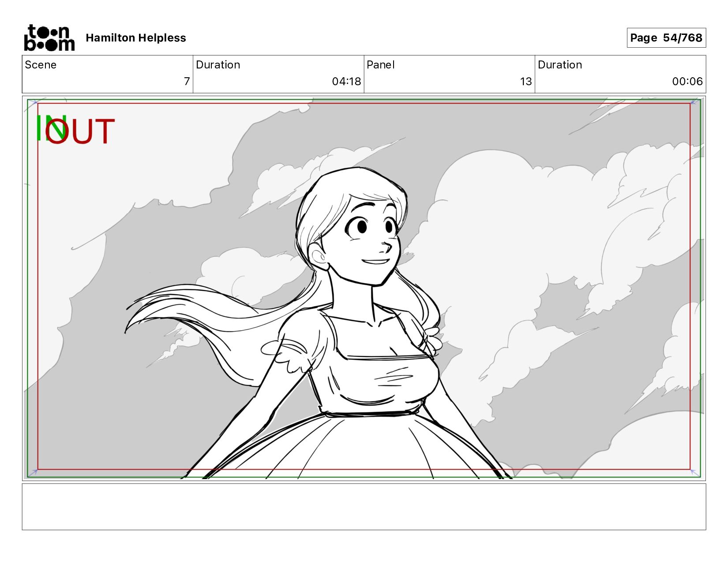The height and width of the screenshot is (563, 728).
Task: Click the Toon Boom logo
Action: tap(49, 38)
